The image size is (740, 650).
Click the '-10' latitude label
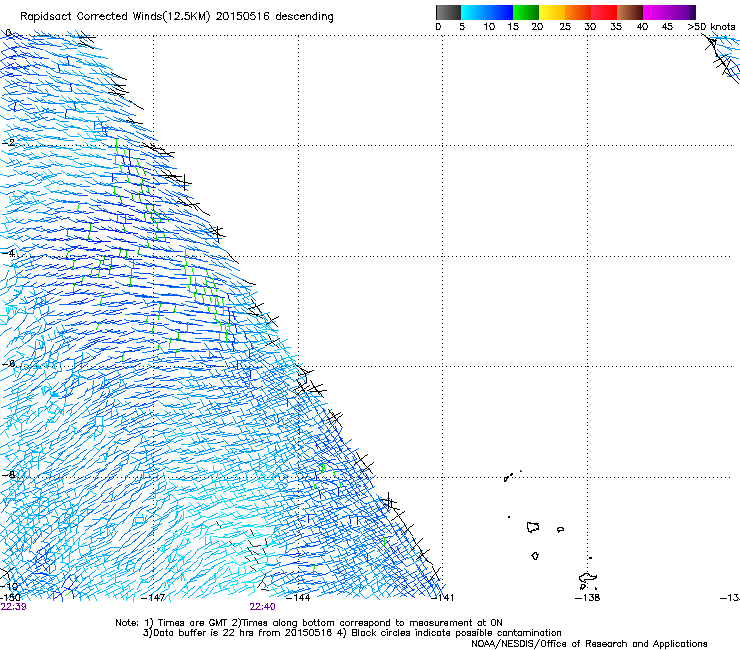(x=9, y=586)
